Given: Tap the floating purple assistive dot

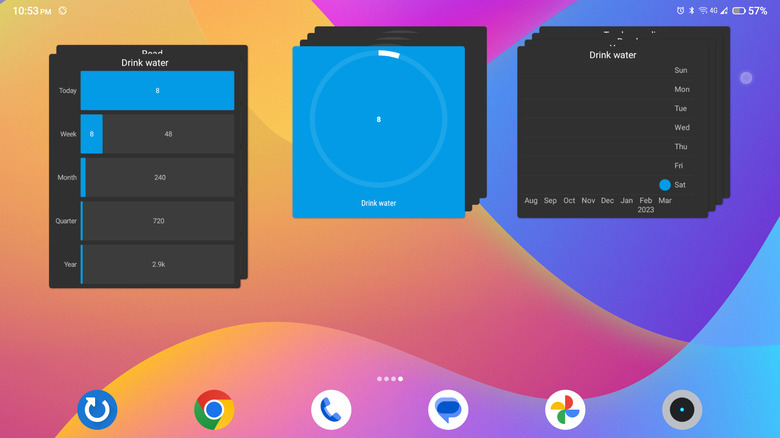Looking at the screenshot, I should [746, 78].
